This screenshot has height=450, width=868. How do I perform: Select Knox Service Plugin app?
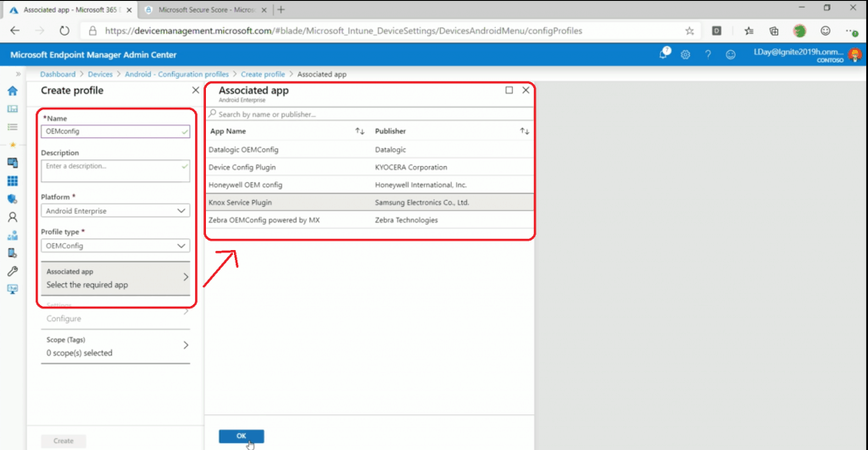pos(370,203)
